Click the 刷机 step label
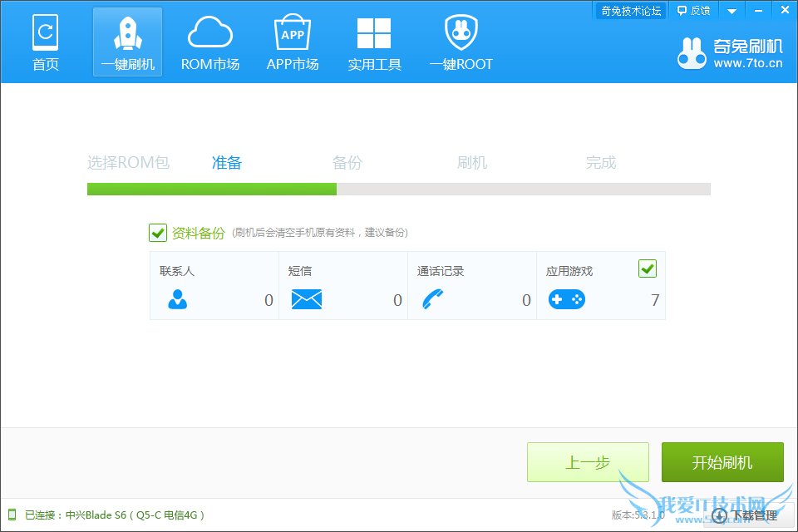The width and height of the screenshot is (798, 532). [x=472, y=162]
